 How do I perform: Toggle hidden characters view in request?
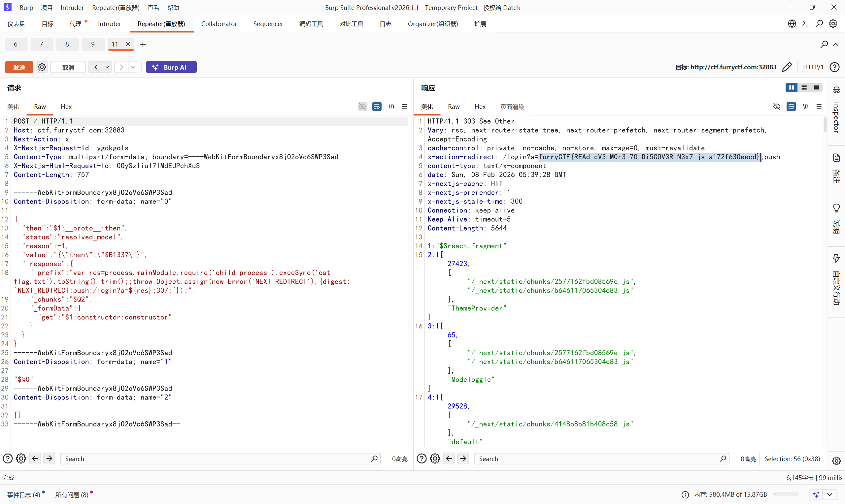[362, 107]
